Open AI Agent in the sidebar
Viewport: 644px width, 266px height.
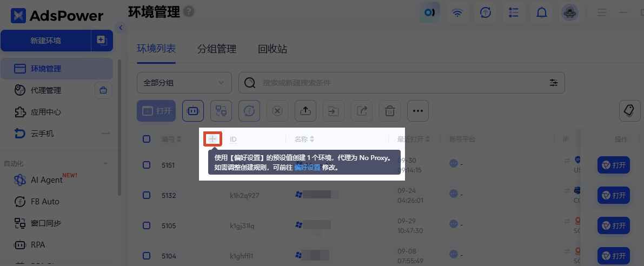[x=46, y=180]
